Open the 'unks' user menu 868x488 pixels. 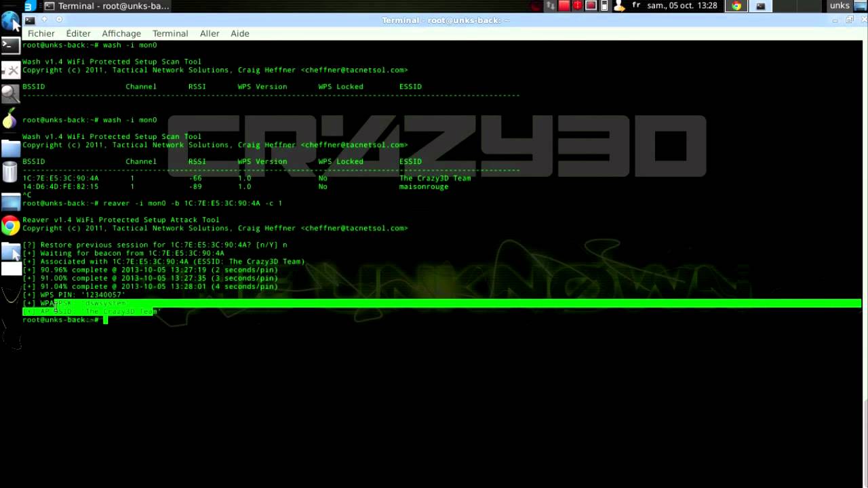(840, 5)
